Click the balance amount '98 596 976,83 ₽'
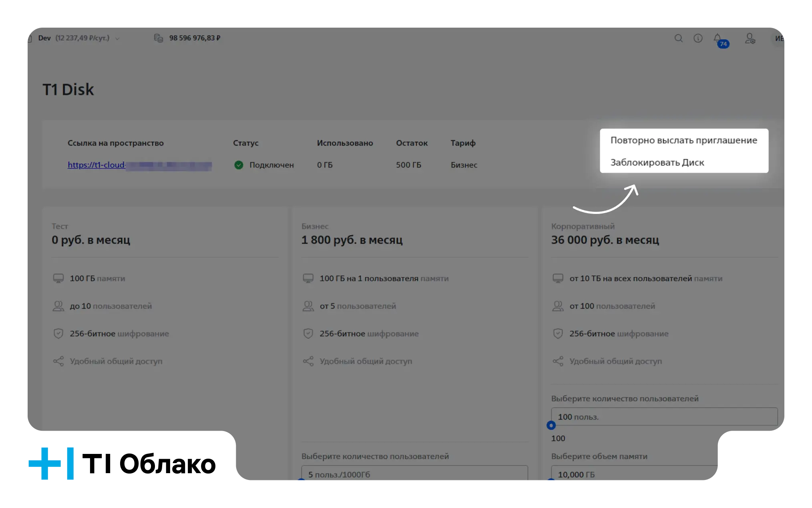 point(195,38)
